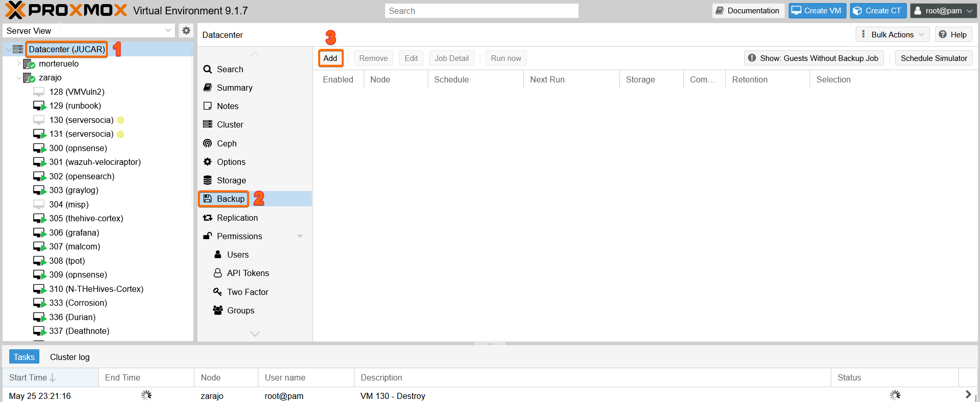The image size is (980, 402).
Task: Open the Replication menu item
Action: click(x=255, y=218)
